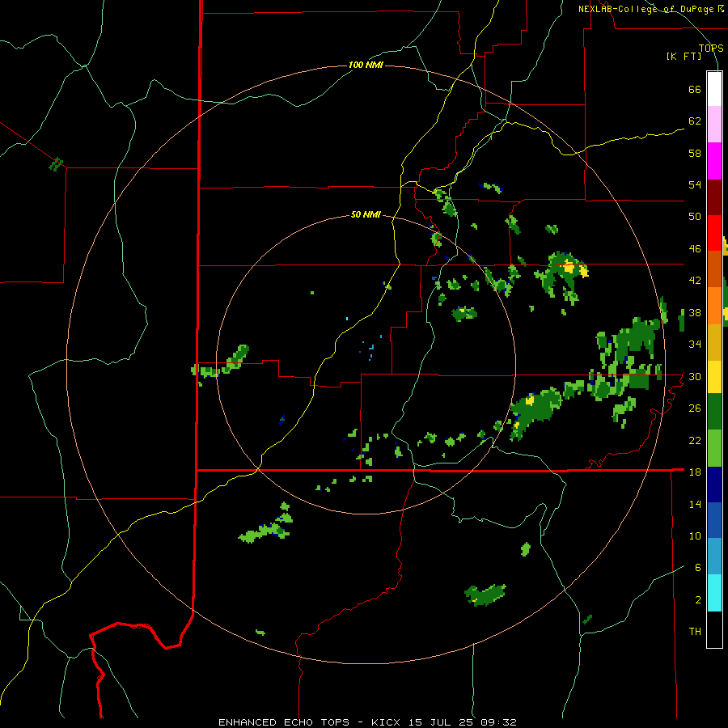Click the 58 legend value

coord(695,153)
